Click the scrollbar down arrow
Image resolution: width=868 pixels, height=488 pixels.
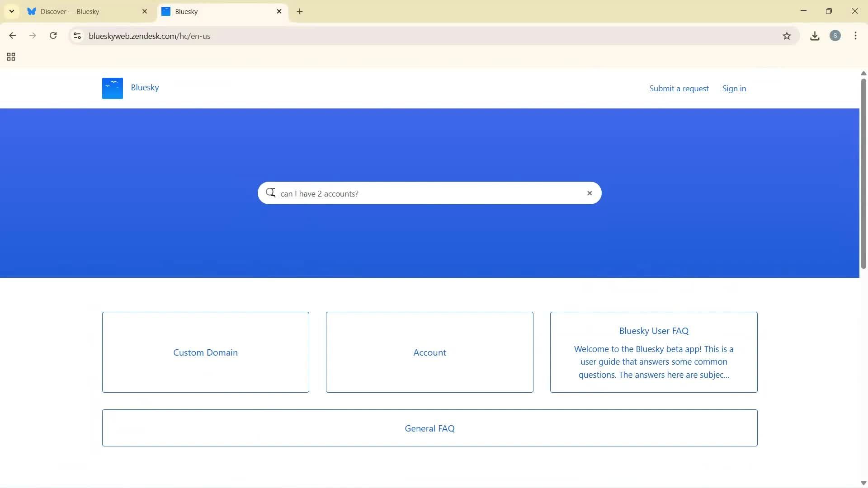pyautogui.click(x=863, y=483)
